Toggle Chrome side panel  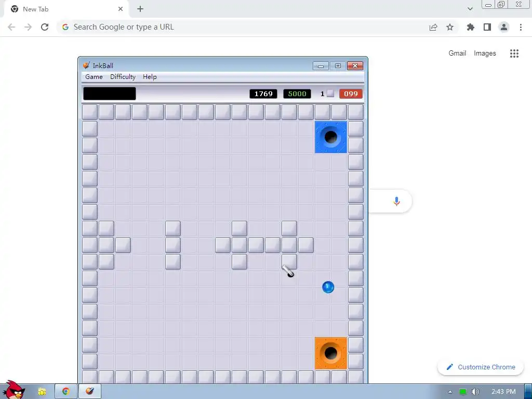[487, 27]
